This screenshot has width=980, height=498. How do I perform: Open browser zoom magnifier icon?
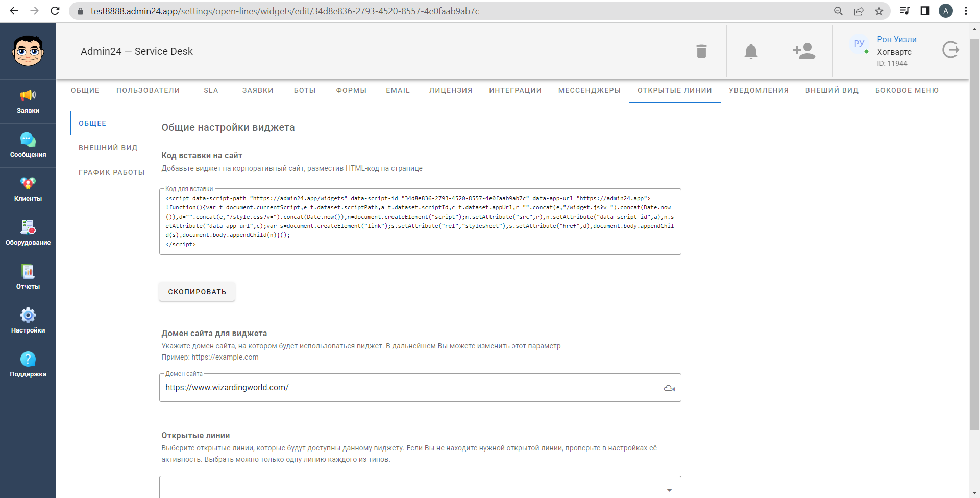tap(838, 11)
